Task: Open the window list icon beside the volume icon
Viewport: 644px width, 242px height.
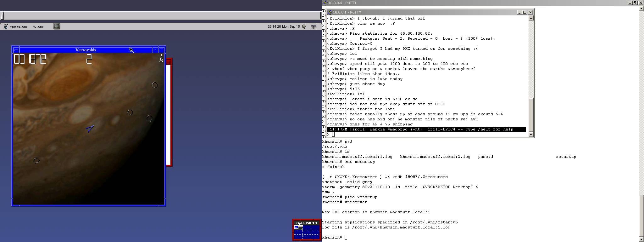Action: coord(314,26)
